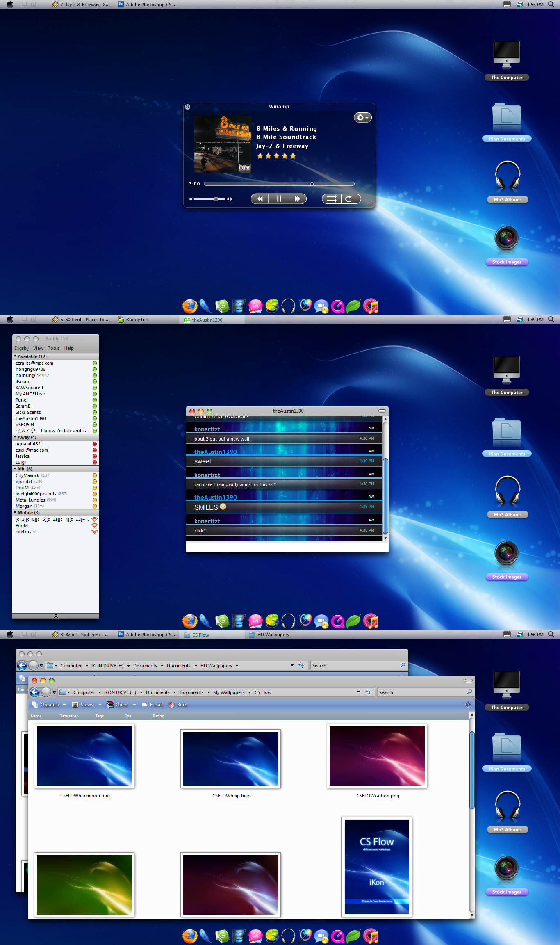Pause the Winamp playback

[x=279, y=199]
